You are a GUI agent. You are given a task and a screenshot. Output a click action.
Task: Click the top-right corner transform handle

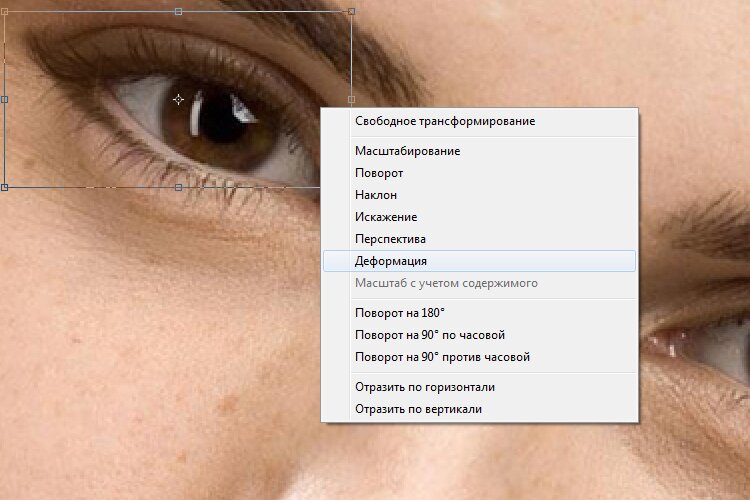[352, 11]
